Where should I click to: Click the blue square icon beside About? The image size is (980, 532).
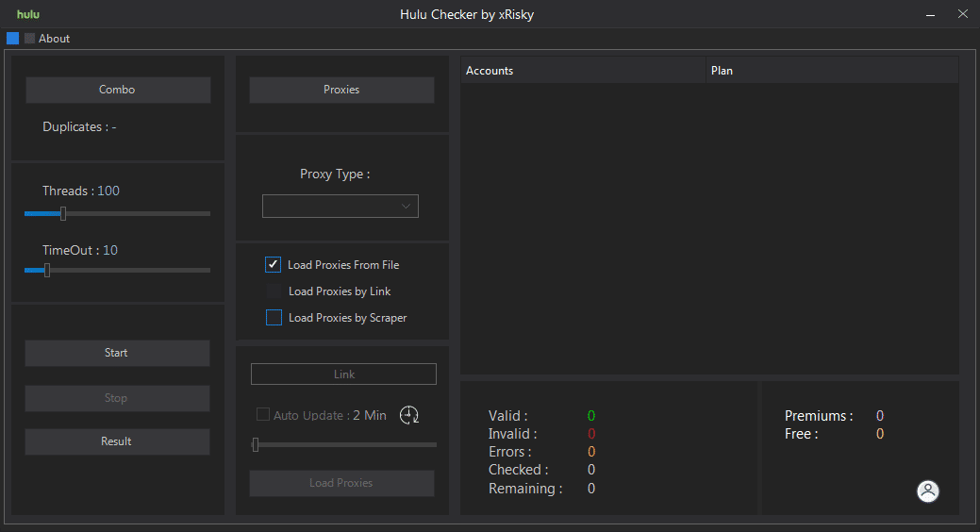click(x=12, y=38)
